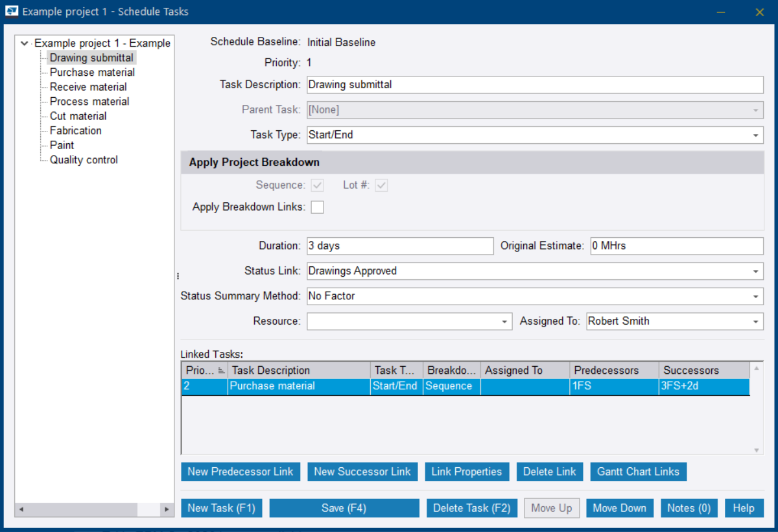Select the Fabrication task in the tree
The image size is (778, 532).
[x=75, y=130]
